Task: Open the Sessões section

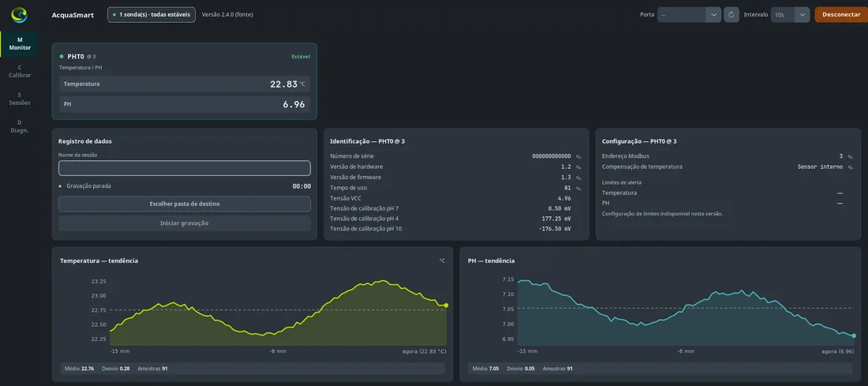Action: point(20,99)
